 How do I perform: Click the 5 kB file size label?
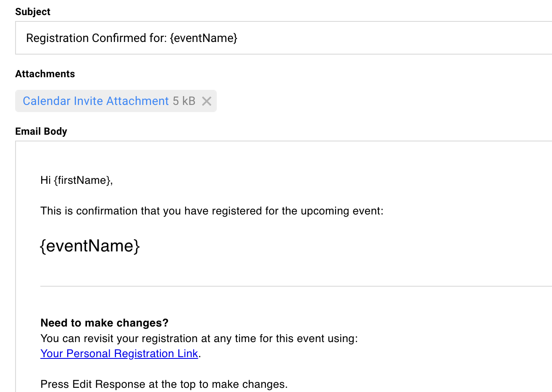[x=184, y=101]
